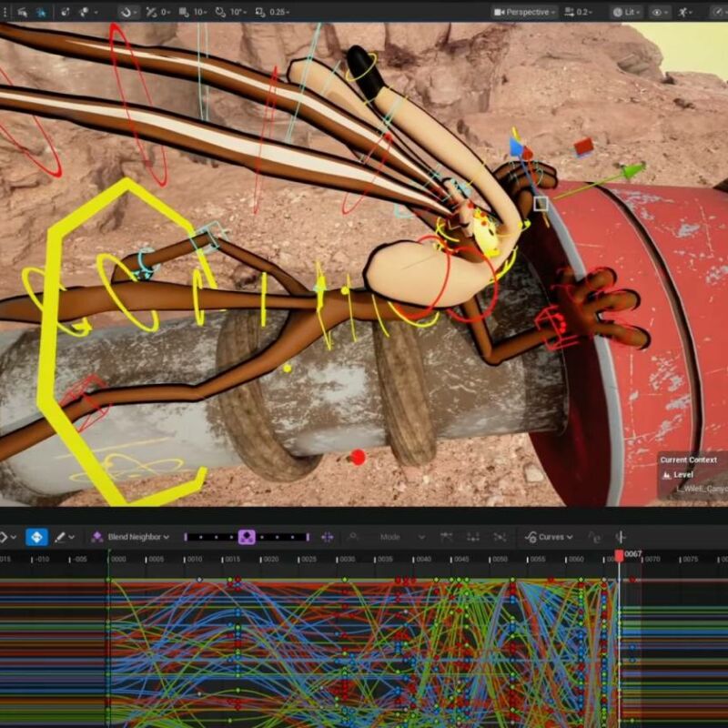Toggle grid snap with value 10

pos(184,12)
